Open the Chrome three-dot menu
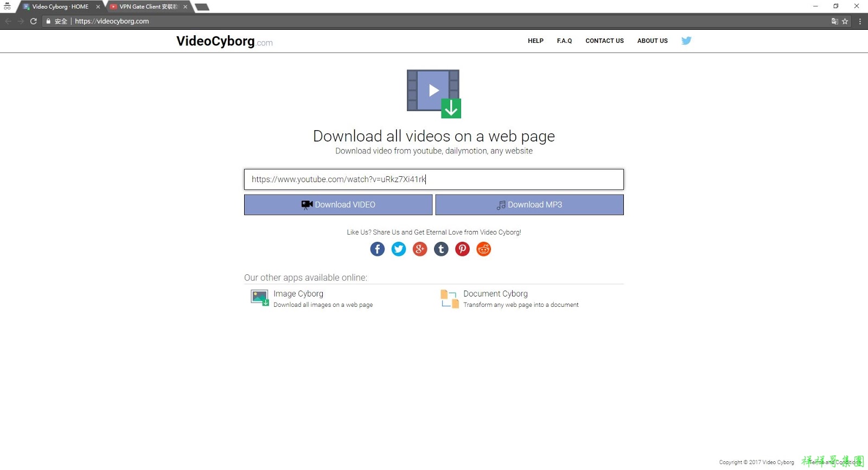Screen dimensions: 868x470 pyautogui.click(x=860, y=21)
